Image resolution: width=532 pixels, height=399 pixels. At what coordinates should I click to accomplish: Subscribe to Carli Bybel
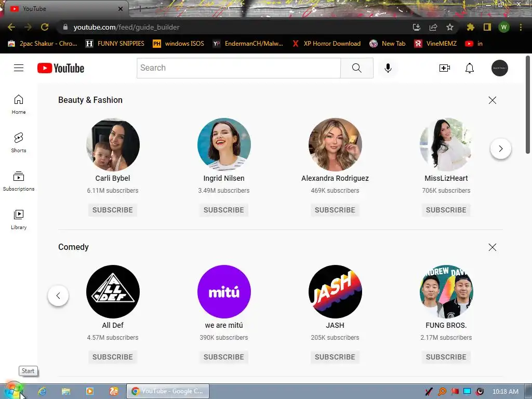tap(113, 210)
